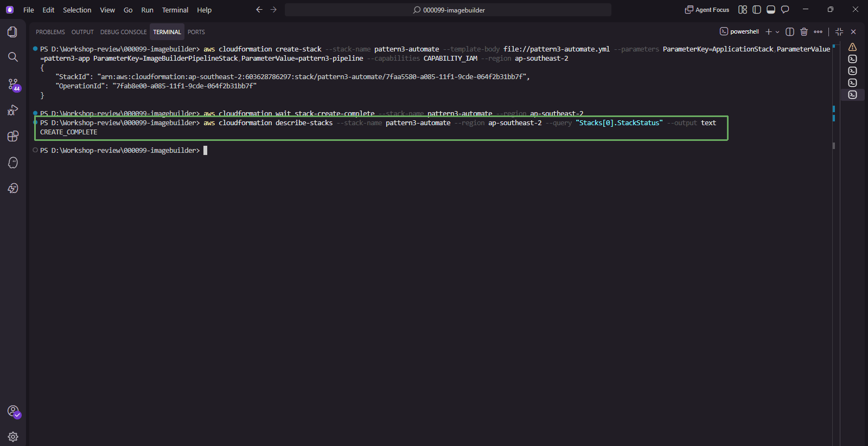Image resolution: width=868 pixels, height=446 pixels.
Task: Click the CREATE_COMPLETE output text
Action: [x=69, y=132]
